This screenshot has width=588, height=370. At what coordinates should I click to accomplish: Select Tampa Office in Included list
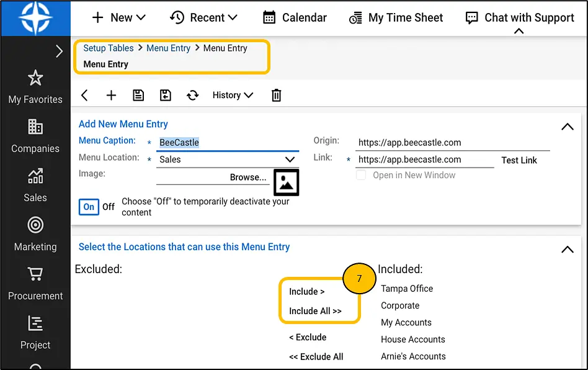point(407,289)
